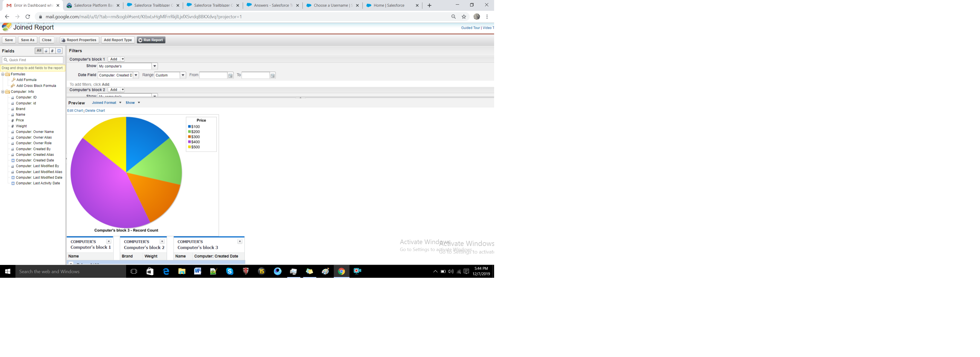Filter fields list by number type icon
980x357 pixels.
[52, 51]
